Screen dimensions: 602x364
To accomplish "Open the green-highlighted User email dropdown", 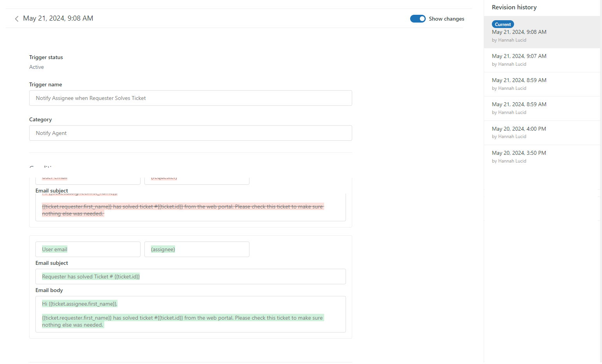I will (88, 249).
